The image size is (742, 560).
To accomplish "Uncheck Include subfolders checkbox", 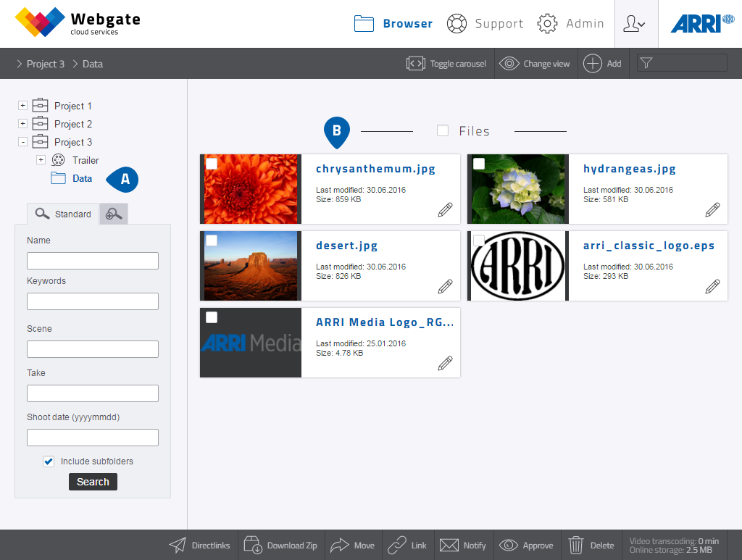I will [x=49, y=461].
